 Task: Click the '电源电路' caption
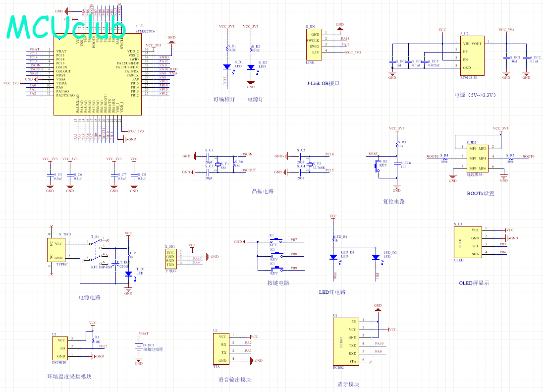pos(90,297)
